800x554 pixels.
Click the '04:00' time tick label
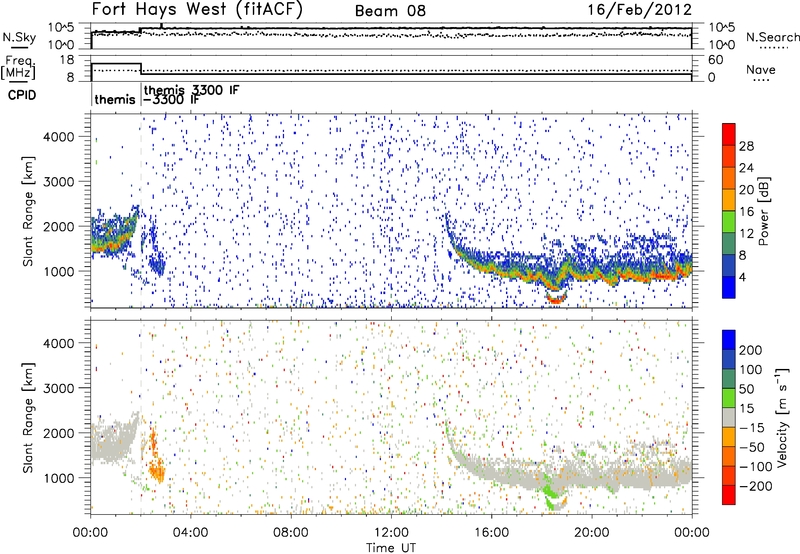190,533
